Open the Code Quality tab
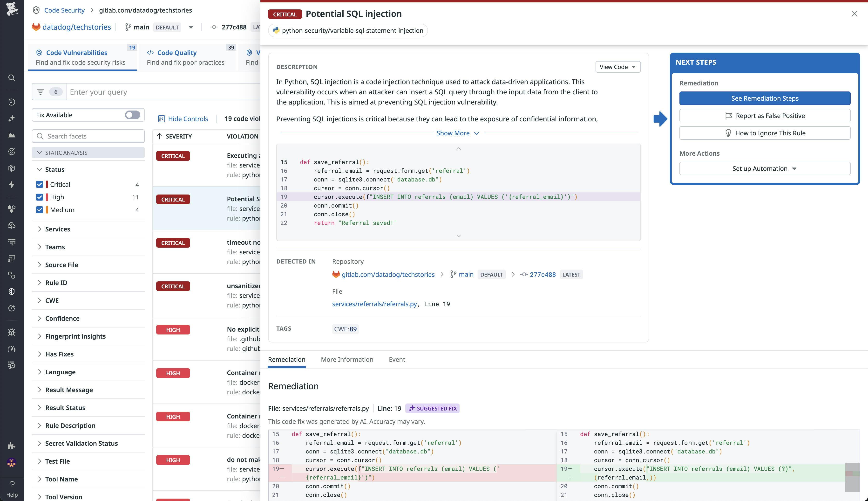 click(x=177, y=52)
